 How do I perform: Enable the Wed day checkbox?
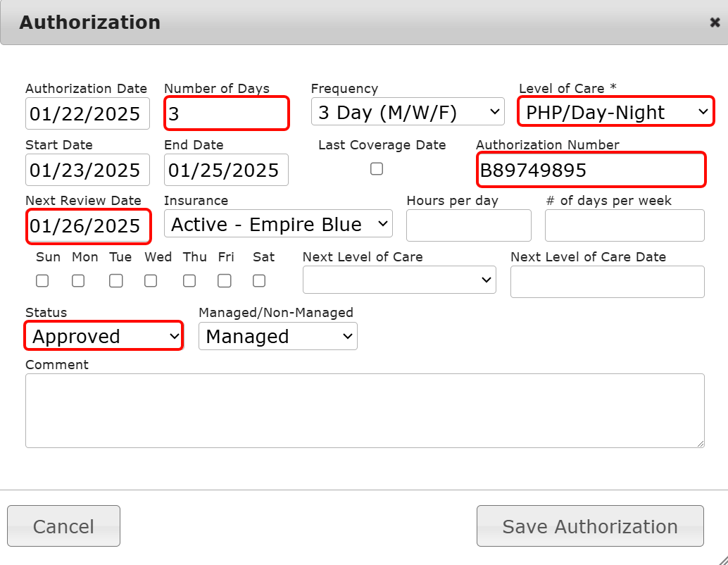point(151,281)
